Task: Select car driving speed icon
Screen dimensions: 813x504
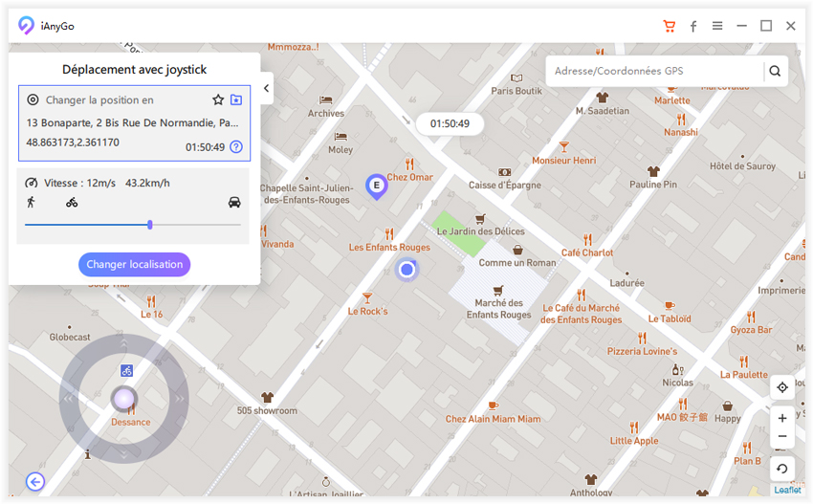Action: pos(234,202)
